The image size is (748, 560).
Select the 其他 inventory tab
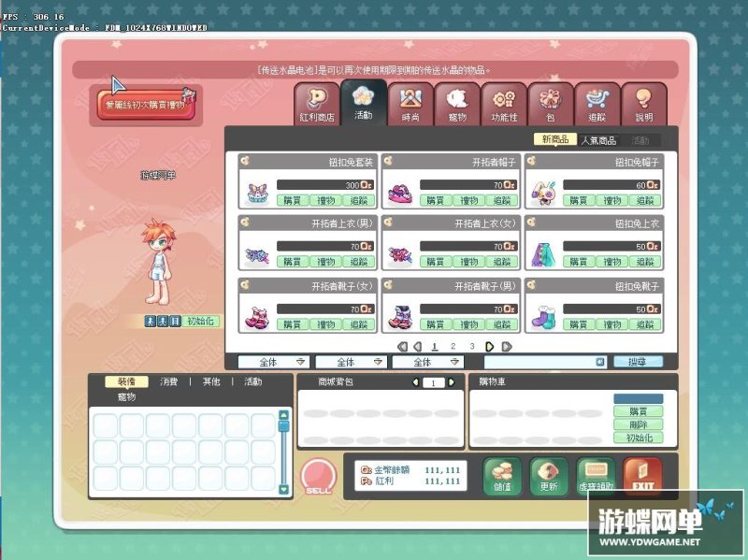click(x=211, y=381)
